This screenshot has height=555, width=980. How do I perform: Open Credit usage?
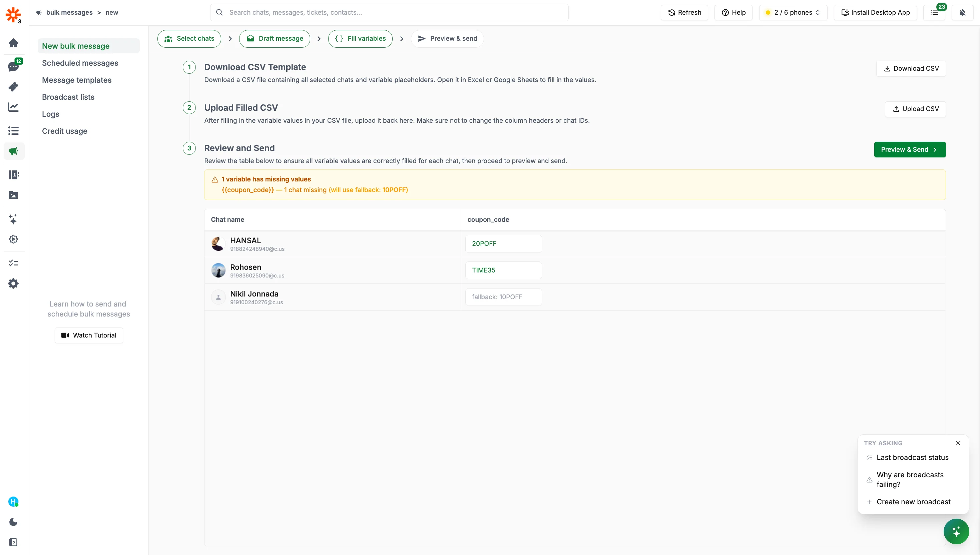pyautogui.click(x=64, y=131)
